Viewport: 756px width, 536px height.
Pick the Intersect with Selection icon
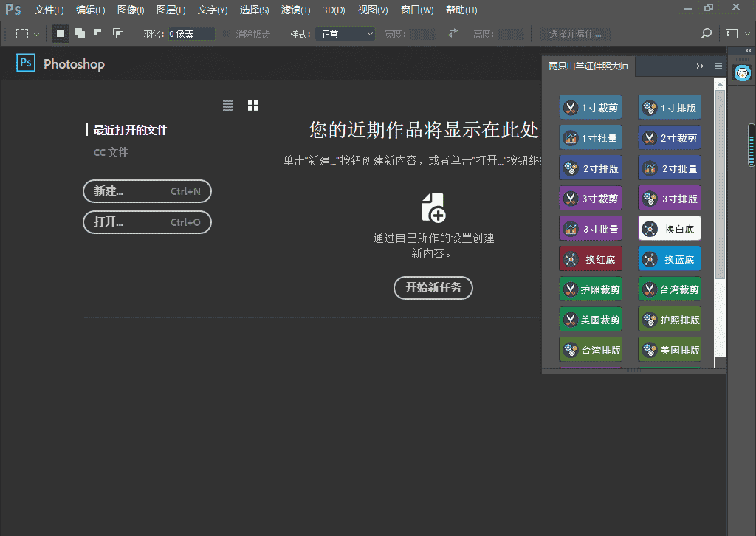pyautogui.click(x=118, y=33)
